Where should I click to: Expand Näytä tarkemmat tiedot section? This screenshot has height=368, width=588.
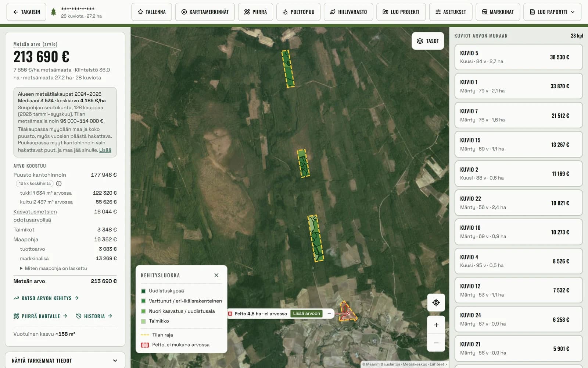pyautogui.click(x=65, y=361)
